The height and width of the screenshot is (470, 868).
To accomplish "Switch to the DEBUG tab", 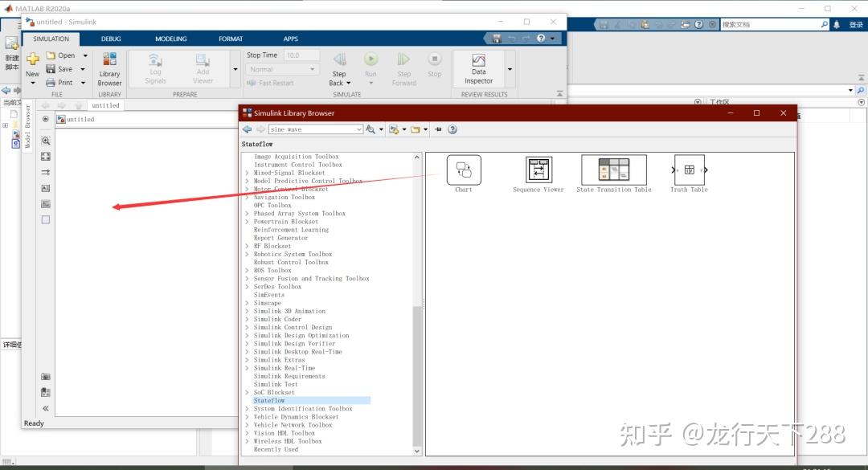I will point(110,38).
